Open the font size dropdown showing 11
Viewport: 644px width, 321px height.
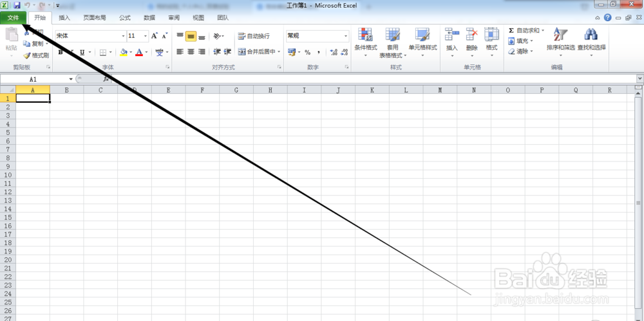(x=146, y=36)
